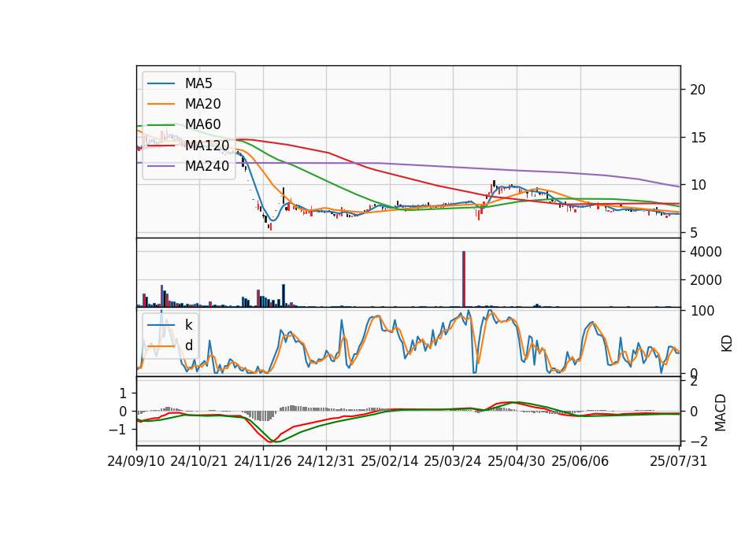Click the 'k' legend label in KD panel
756x543 pixels.
(x=188, y=325)
